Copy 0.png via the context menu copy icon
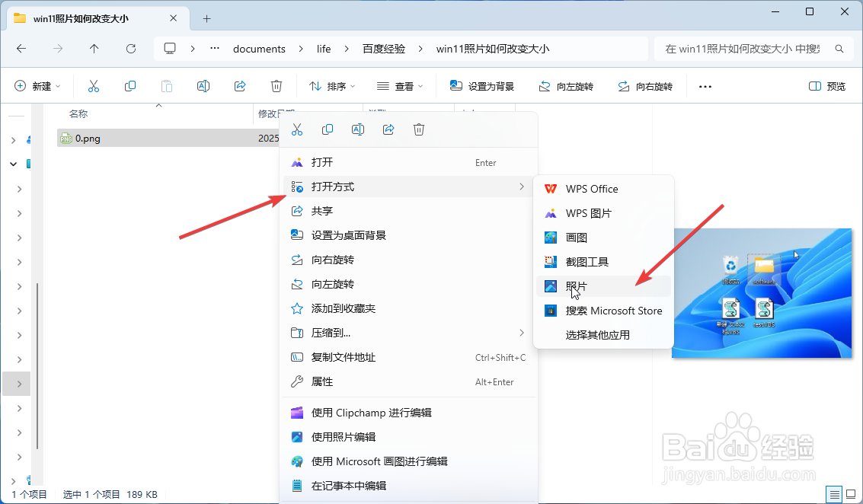863x504 pixels. pyautogui.click(x=328, y=129)
